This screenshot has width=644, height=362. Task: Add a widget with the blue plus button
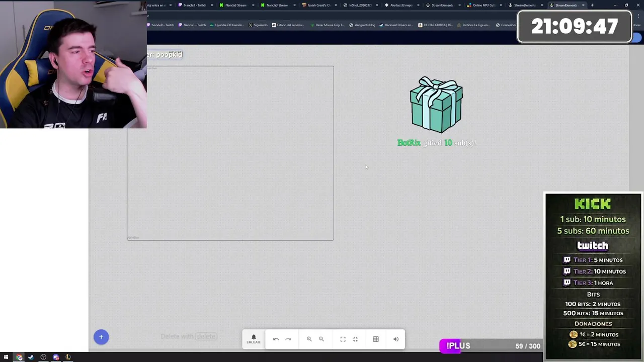click(101, 337)
